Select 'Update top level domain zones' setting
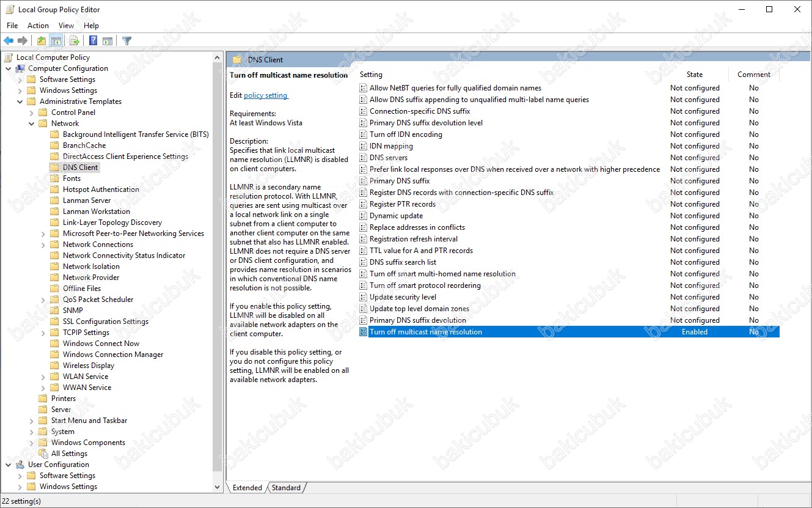The image size is (812, 508). click(419, 309)
